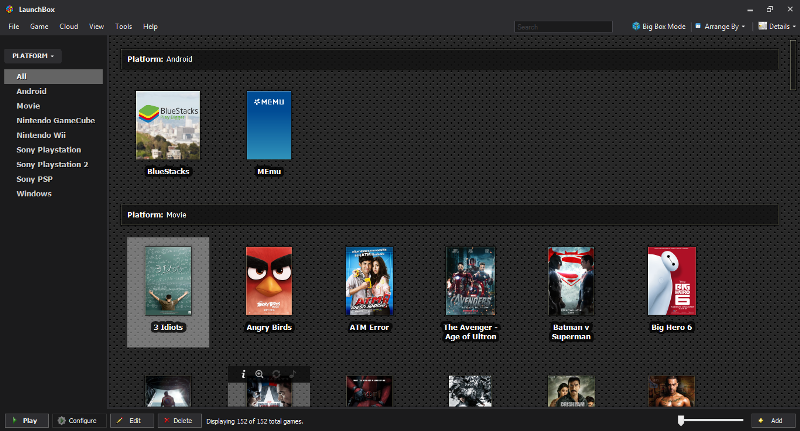Click the Search input field
The image size is (800, 431).
(563, 27)
